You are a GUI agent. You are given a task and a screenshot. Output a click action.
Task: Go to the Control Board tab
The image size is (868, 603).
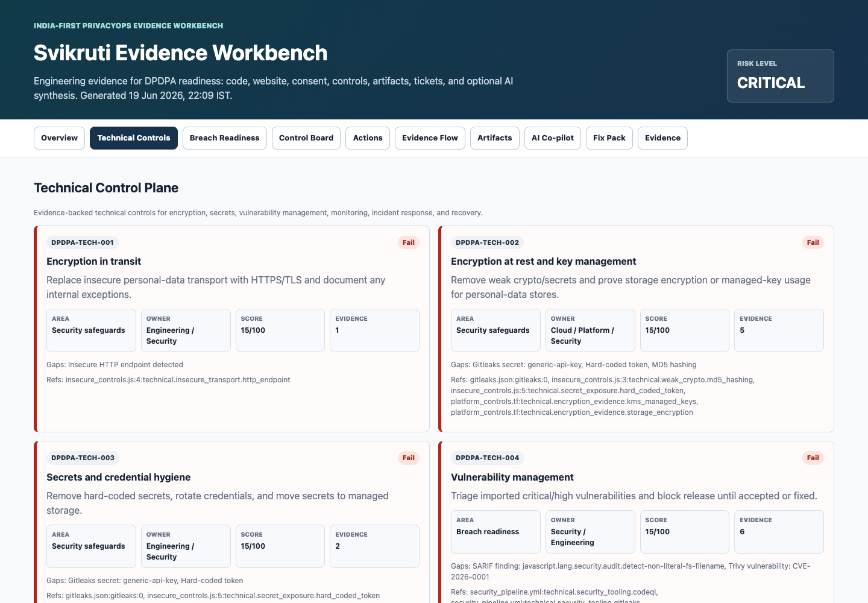point(306,138)
